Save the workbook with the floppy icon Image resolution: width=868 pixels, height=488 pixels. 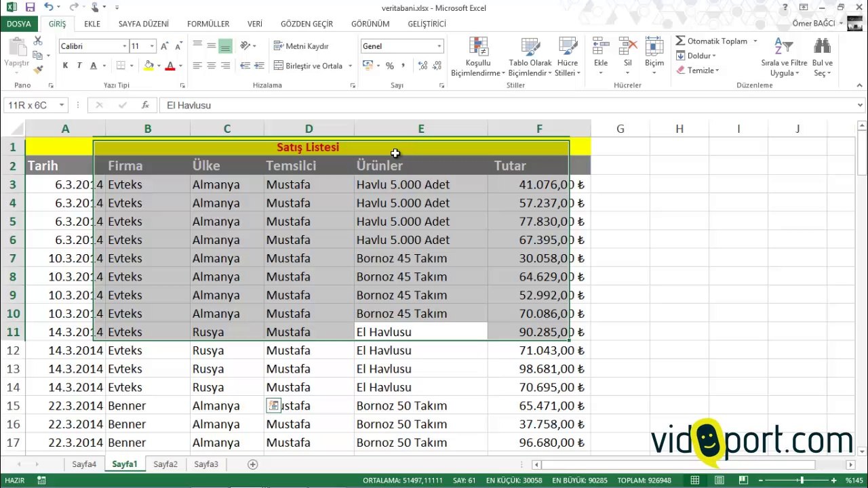point(30,7)
